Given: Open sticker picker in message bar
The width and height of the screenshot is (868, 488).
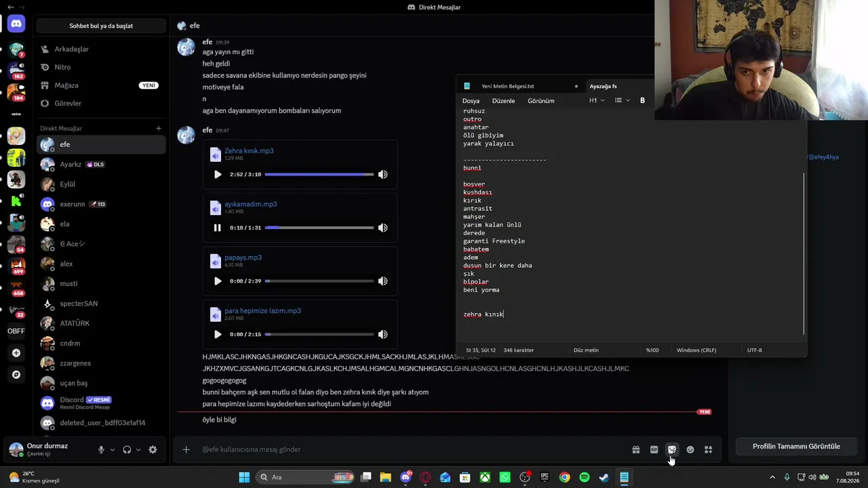Looking at the screenshot, I should (672, 449).
